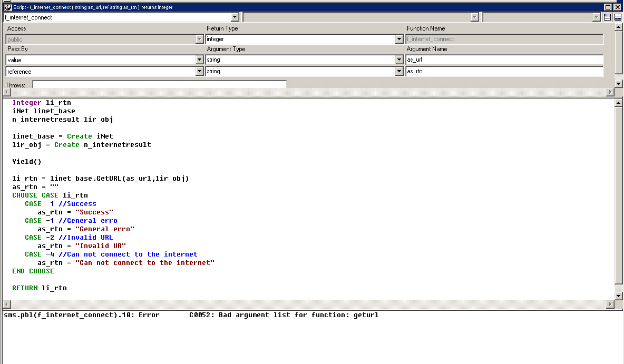
Task: Click the right arrow of the prototype panel horizontal scrollbar
Action: (x=610, y=92)
